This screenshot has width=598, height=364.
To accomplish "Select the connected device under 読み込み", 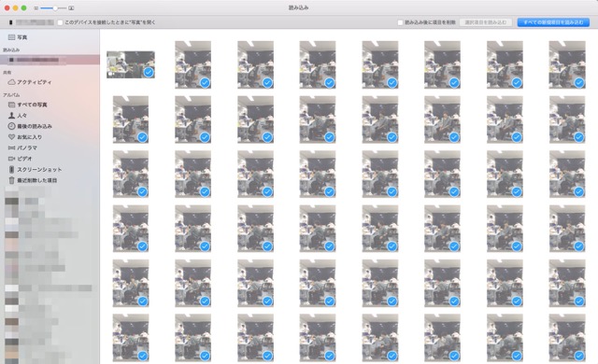I will coord(50,60).
